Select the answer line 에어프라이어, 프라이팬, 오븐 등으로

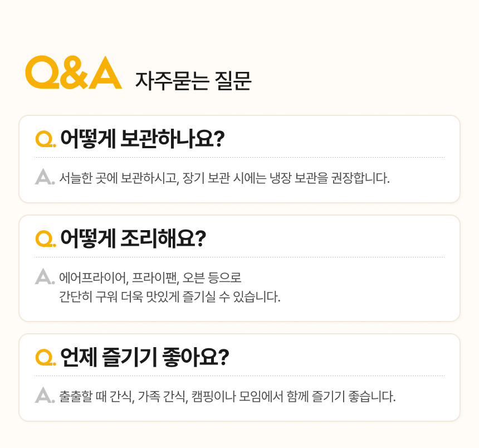pyautogui.click(x=150, y=277)
